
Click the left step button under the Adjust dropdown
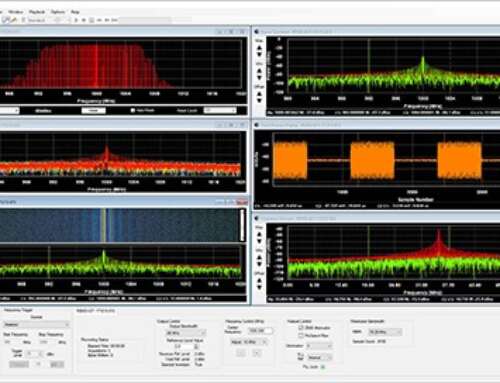point(241,353)
